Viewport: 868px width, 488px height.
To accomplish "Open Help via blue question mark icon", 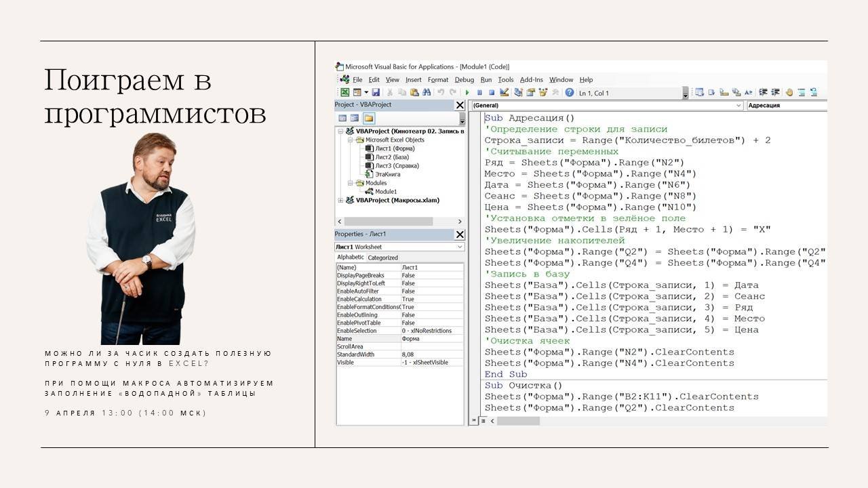I will coord(570,93).
